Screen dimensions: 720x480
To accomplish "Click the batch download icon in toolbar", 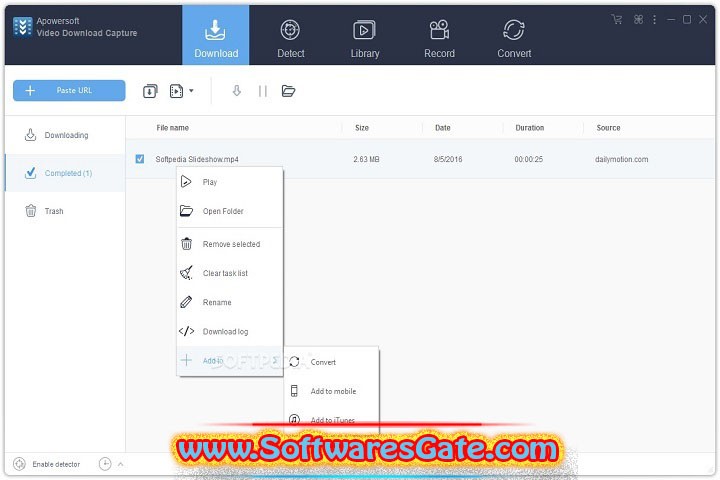I will tap(150, 91).
